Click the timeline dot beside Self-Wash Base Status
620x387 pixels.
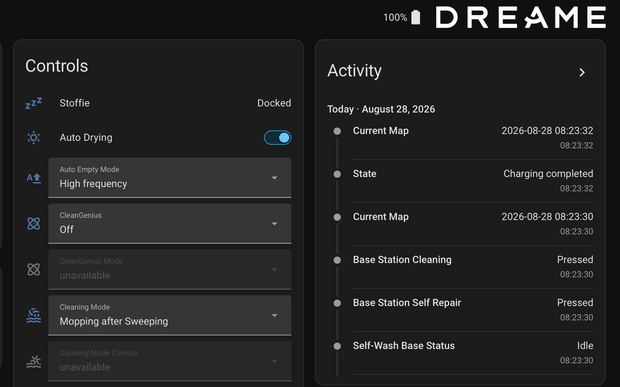[337, 346]
